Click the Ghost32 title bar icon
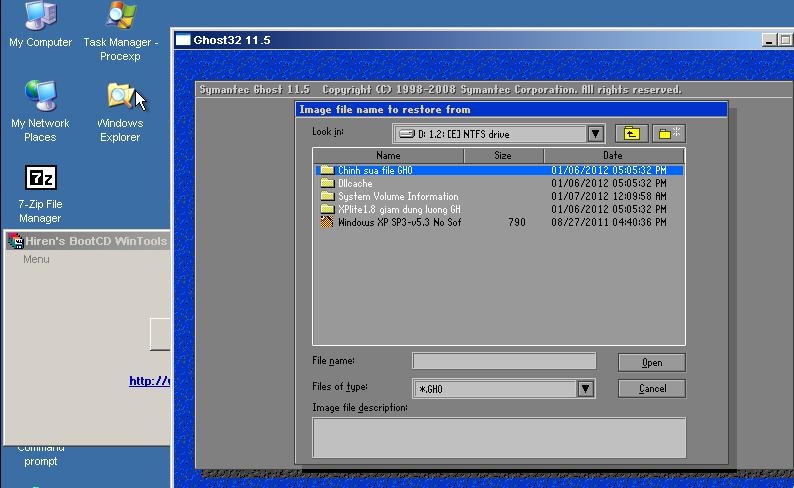 point(183,40)
